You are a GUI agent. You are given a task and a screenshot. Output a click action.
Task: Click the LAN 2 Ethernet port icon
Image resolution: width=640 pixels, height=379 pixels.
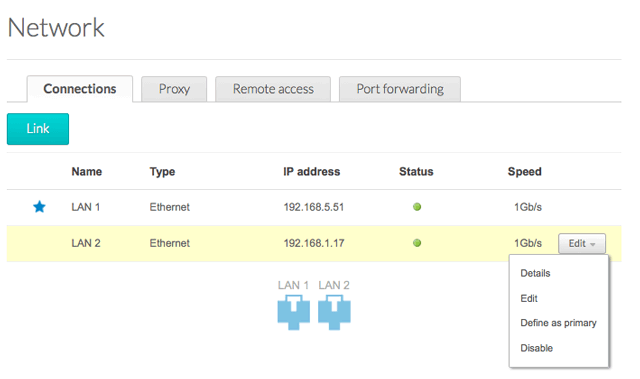point(334,313)
